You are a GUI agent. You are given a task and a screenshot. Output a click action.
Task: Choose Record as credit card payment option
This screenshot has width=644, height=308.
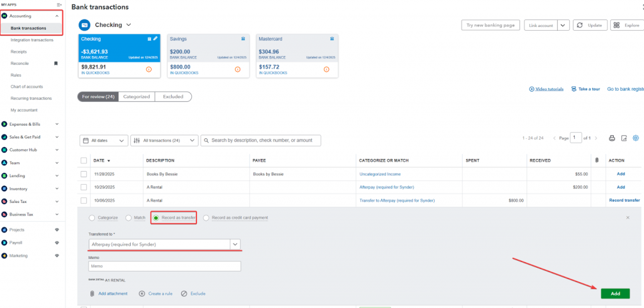207,218
